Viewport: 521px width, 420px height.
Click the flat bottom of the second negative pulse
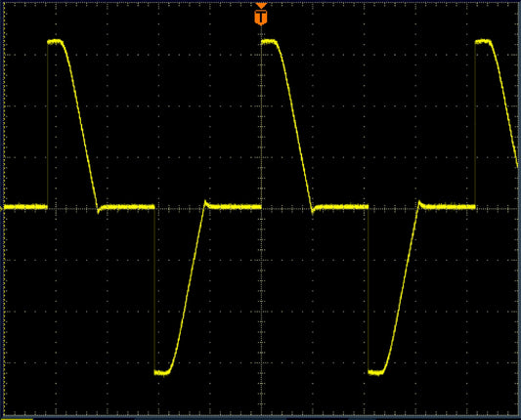click(x=375, y=373)
